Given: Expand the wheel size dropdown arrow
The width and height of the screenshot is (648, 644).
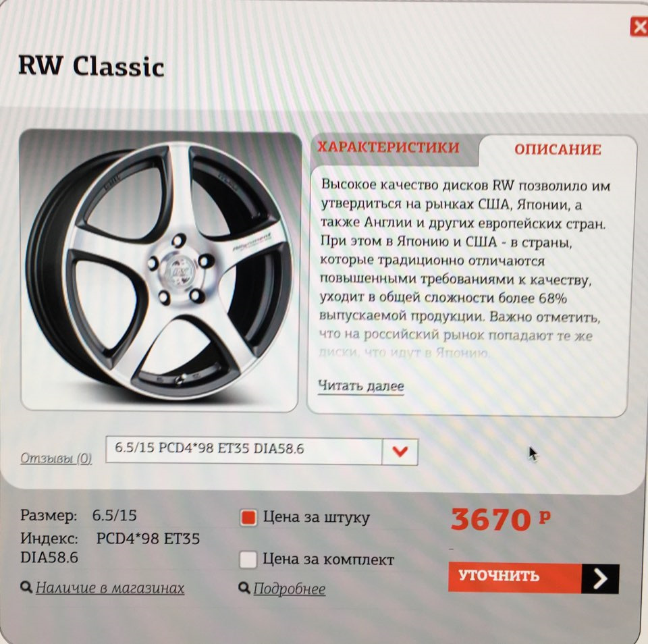Looking at the screenshot, I should coord(400,451).
